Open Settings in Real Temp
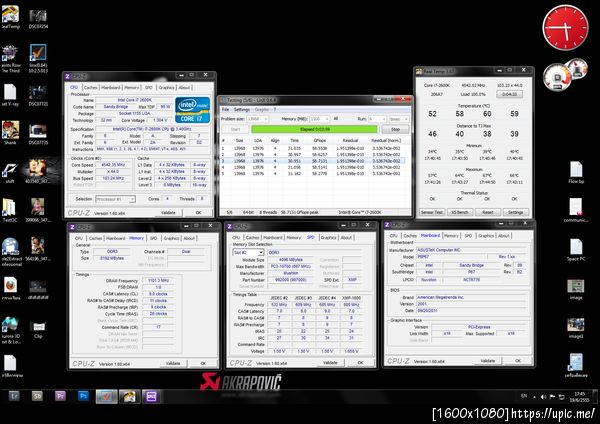Image resolution: width=600 pixels, height=424 pixels. click(515, 212)
